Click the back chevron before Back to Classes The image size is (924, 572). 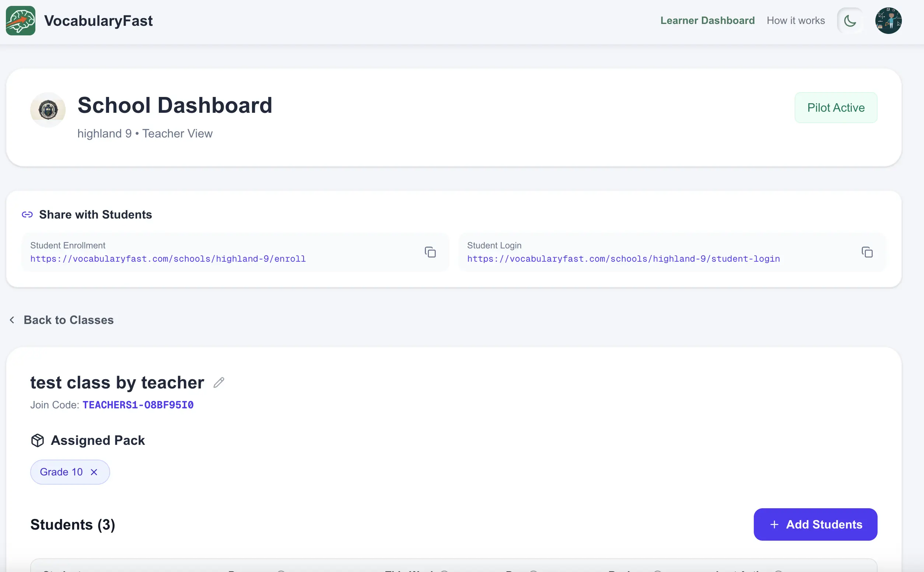point(13,320)
